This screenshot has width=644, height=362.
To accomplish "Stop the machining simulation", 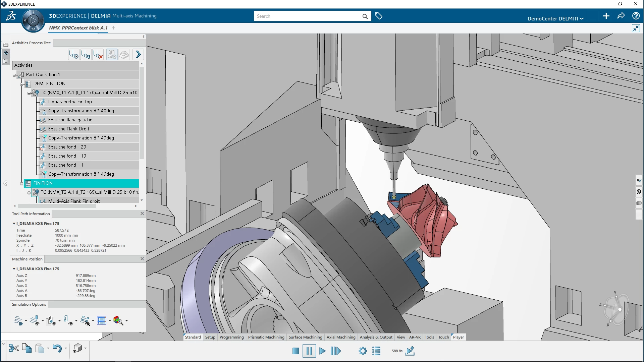I will (296, 351).
